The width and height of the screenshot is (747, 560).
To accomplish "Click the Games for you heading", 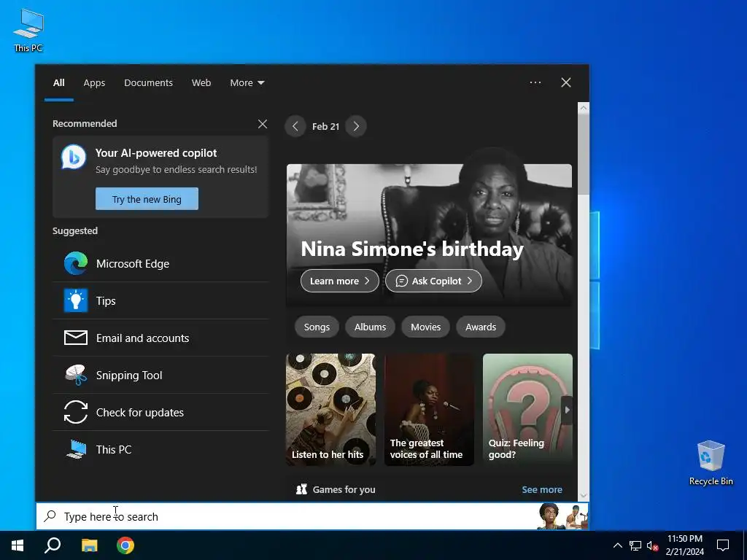I will point(344,489).
